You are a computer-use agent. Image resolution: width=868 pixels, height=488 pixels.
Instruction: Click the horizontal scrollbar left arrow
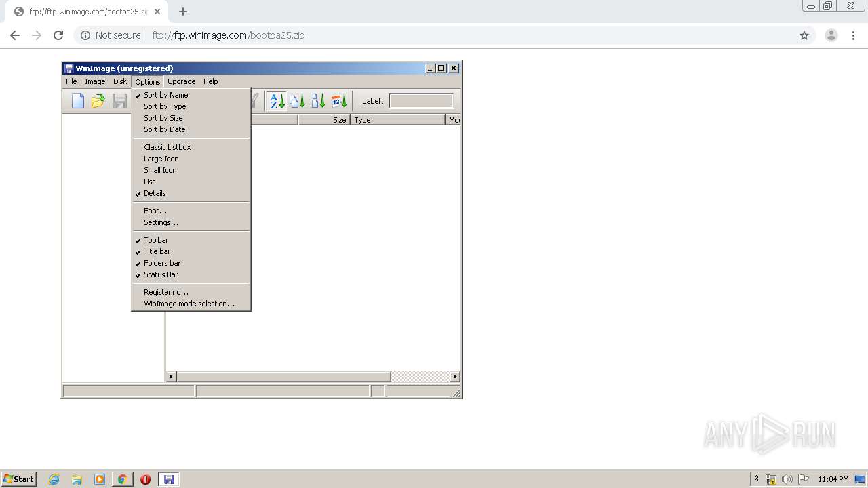[172, 377]
